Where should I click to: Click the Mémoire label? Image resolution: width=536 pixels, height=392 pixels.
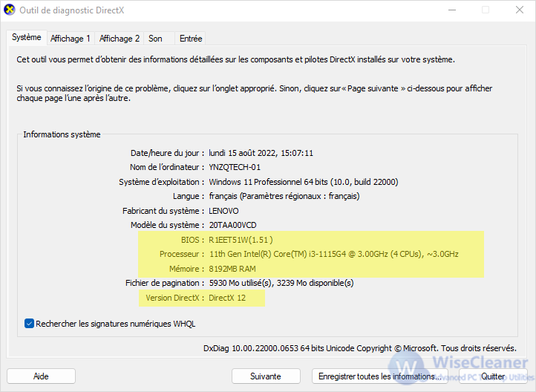(186, 269)
